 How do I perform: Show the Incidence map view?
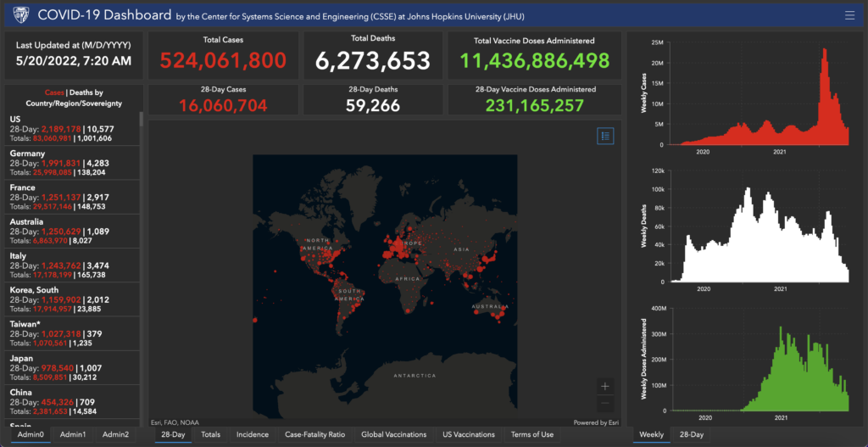(253, 434)
